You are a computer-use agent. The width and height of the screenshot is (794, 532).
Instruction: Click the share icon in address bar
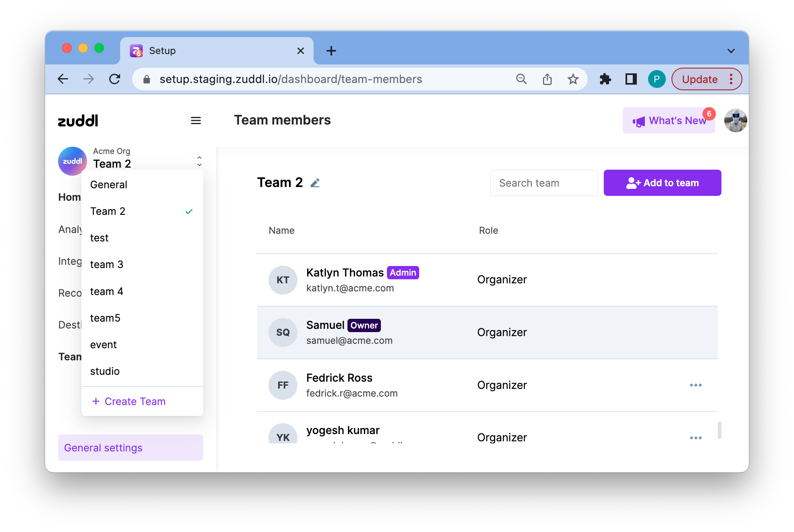[x=547, y=79]
